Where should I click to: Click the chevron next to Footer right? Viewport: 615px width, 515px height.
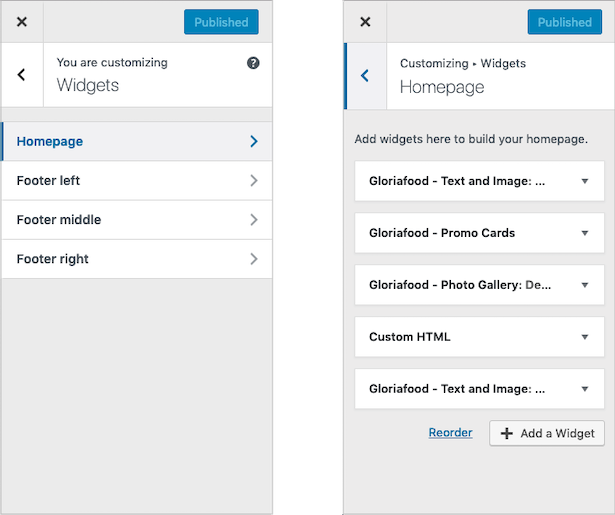coord(254,259)
